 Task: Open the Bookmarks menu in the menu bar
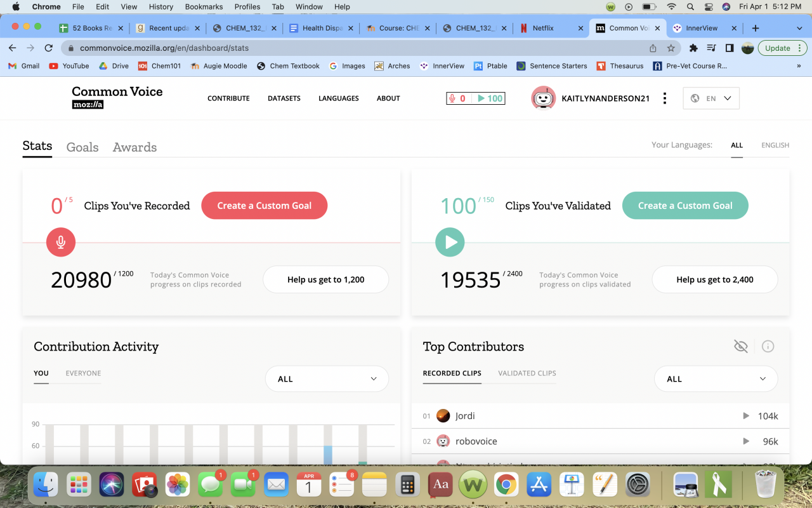tap(202, 7)
